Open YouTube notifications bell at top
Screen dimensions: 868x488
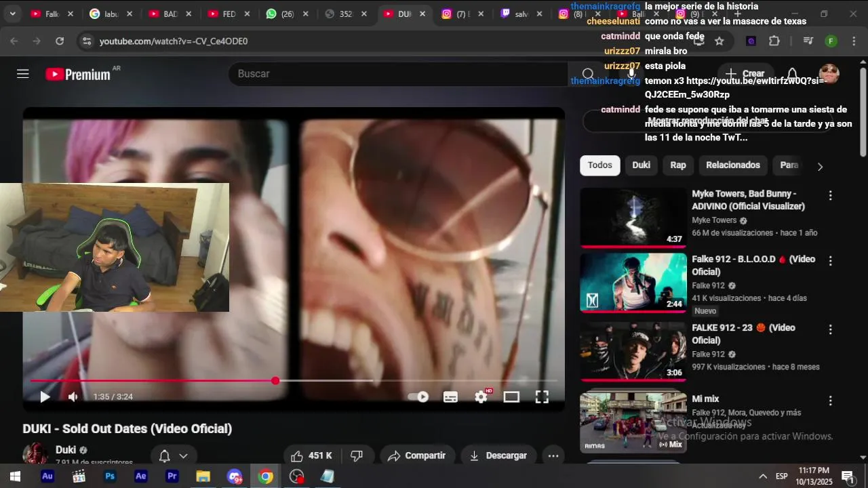tap(792, 74)
